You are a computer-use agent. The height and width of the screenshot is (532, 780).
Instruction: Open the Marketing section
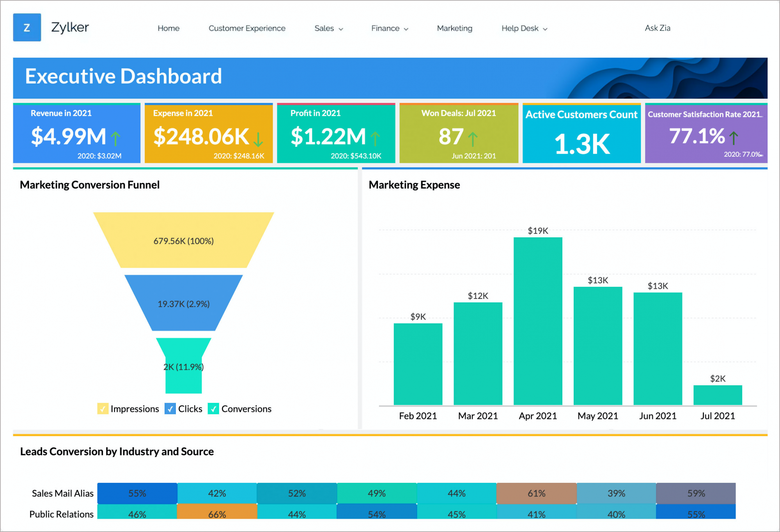pos(454,28)
